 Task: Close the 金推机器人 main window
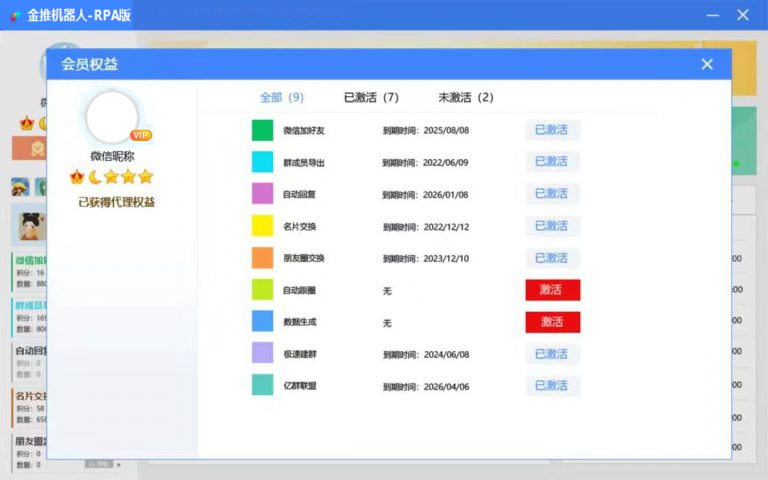tap(743, 15)
